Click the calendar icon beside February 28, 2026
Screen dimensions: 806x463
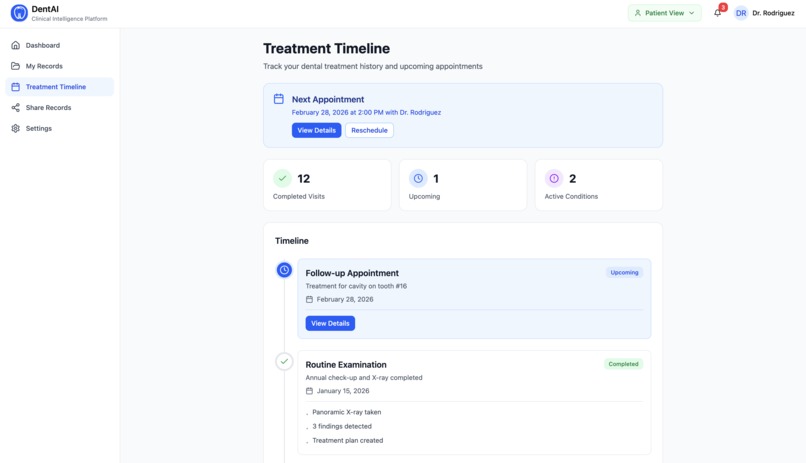coord(309,299)
